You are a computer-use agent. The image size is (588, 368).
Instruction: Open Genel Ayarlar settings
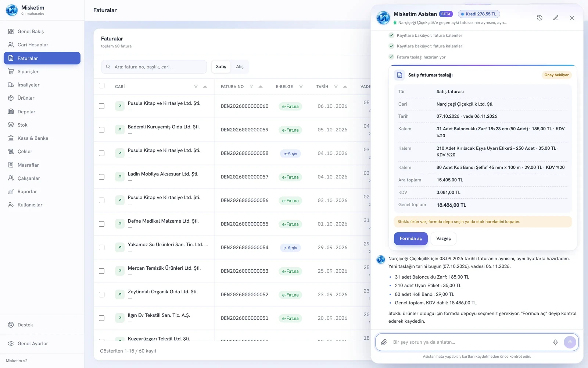[42, 344]
